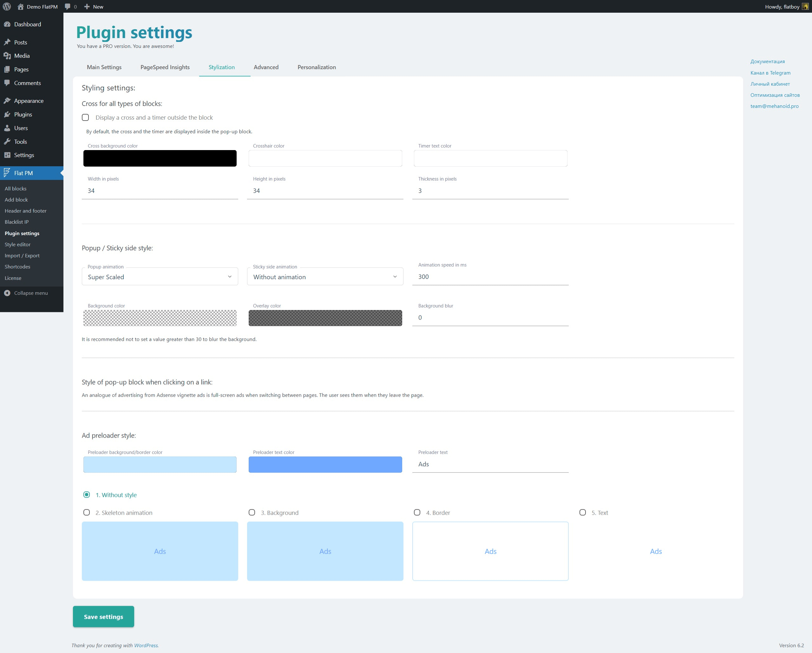Click the Overlay color swatch
This screenshot has width=812, height=653.
[x=325, y=318]
